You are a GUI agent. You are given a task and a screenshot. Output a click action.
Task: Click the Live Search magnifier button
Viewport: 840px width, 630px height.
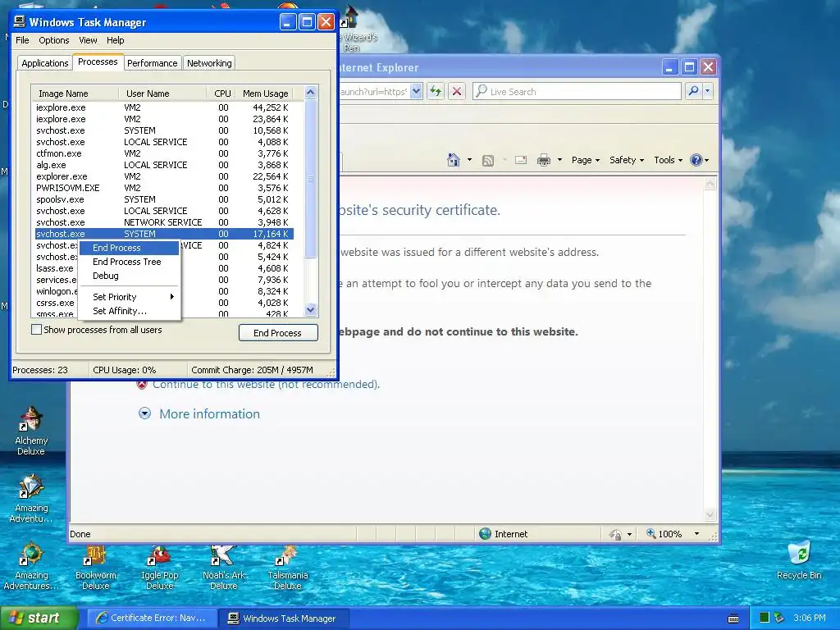pyautogui.click(x=693, y=91)
